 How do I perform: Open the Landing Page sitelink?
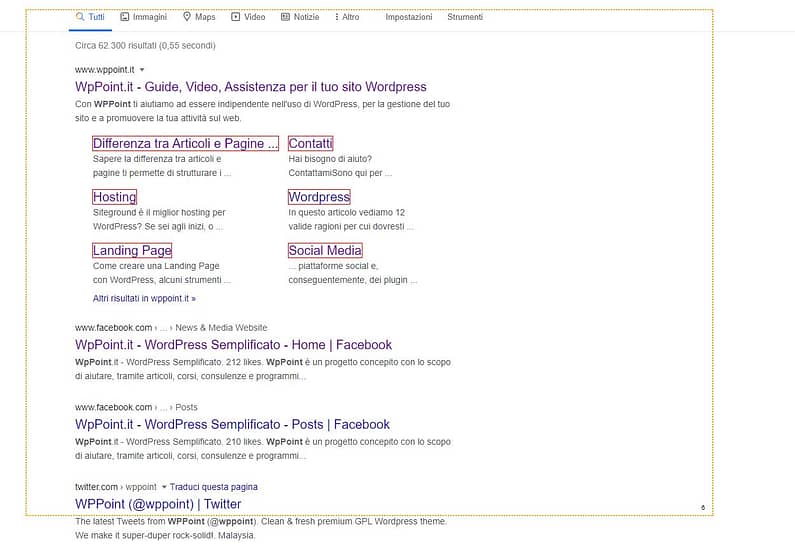pyautogui.click(x=132, y=250)
